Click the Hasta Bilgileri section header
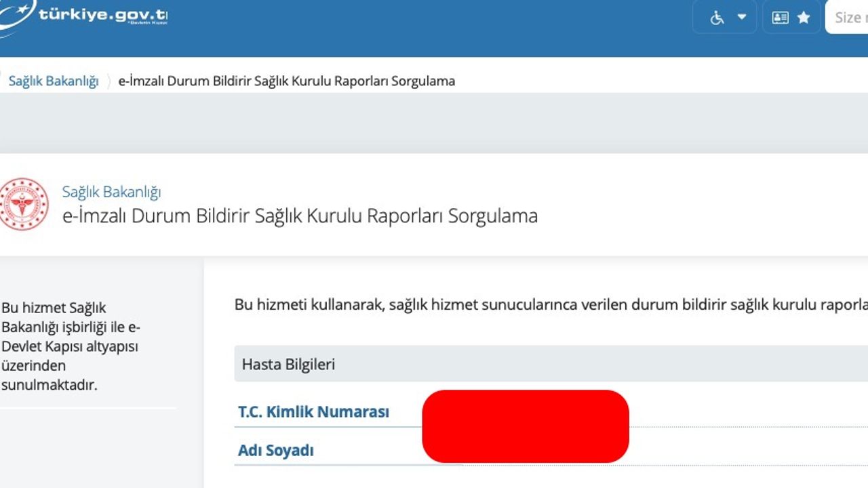The width and height of the screenshot is (868, 488). coord(289,365)
